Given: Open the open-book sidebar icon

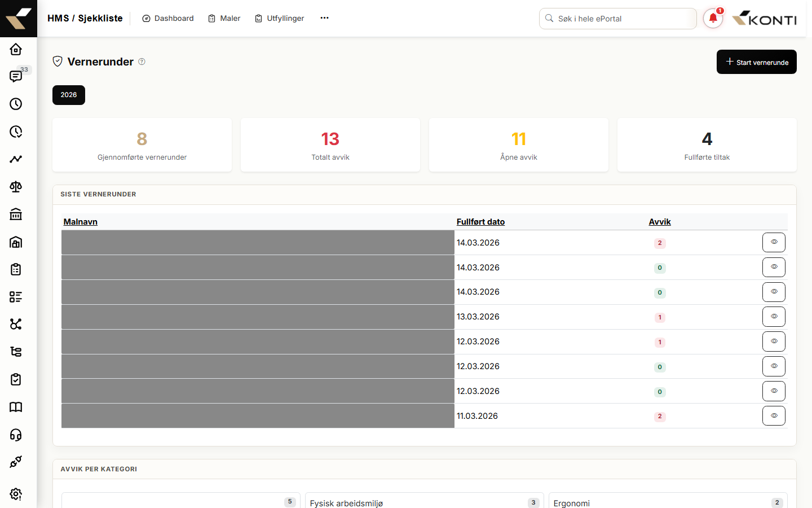Looking at the screenshot, I should (16, 407).
